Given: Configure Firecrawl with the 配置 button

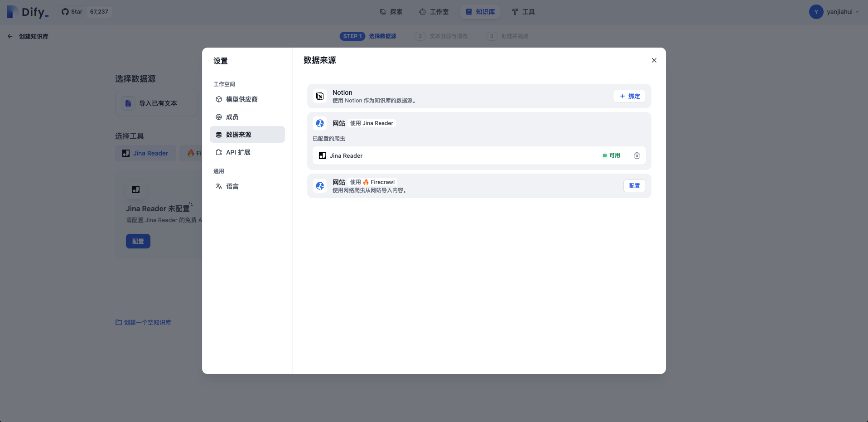Looking at the screenshot, I should click(x=634, y=186).
